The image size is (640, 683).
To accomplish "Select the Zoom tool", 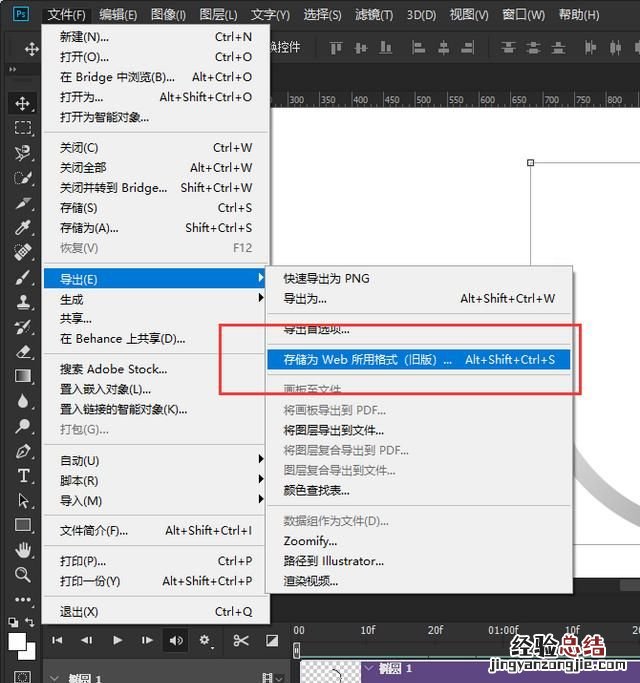I will [x=23, y=574].
